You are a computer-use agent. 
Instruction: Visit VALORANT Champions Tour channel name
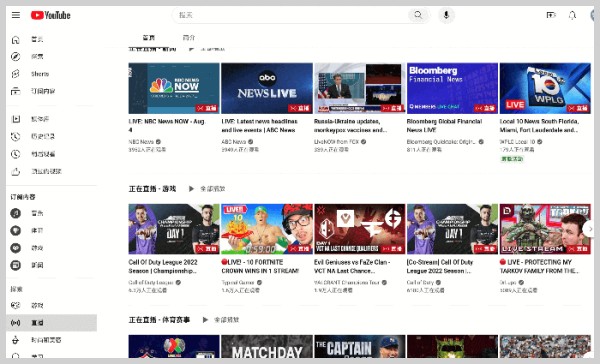pos(347,282)
